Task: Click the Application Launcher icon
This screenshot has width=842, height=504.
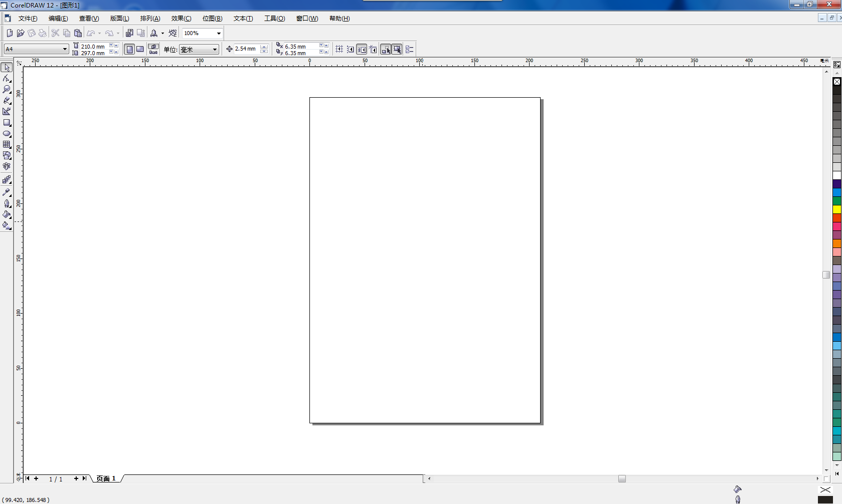Action: coord(154,33)
